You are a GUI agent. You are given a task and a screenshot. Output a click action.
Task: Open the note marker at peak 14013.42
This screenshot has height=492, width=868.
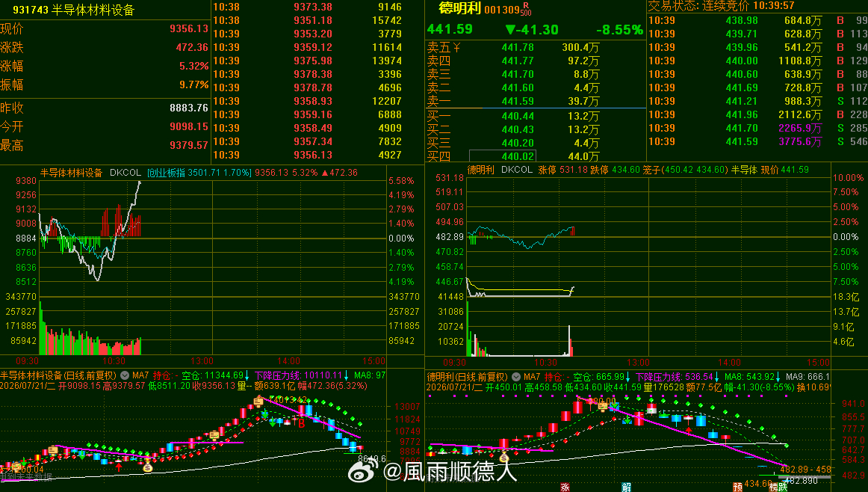[258, 401]
